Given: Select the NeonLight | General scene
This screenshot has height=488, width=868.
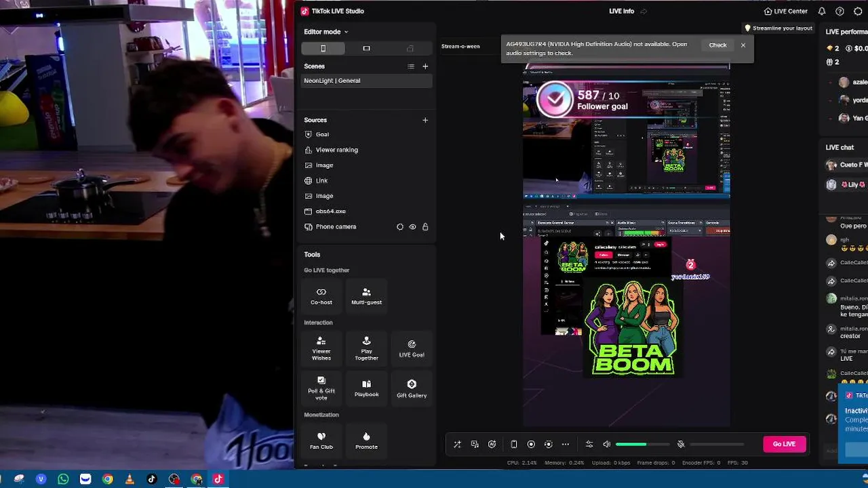Looking at the screenshot, I should [x=366, y=81].
